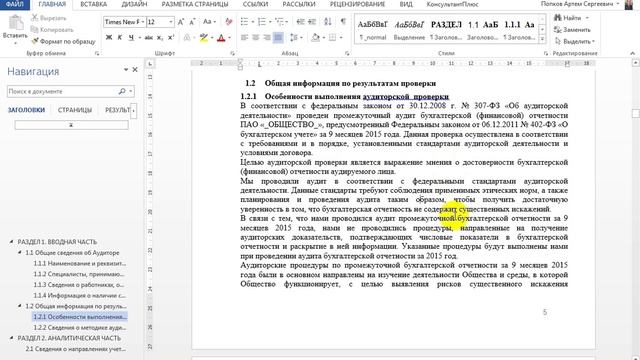The width and height of the screenshot is (640, 360).
Task: Open the Абзац paragraph dialog launcher
Action: (x=347, y=53)
